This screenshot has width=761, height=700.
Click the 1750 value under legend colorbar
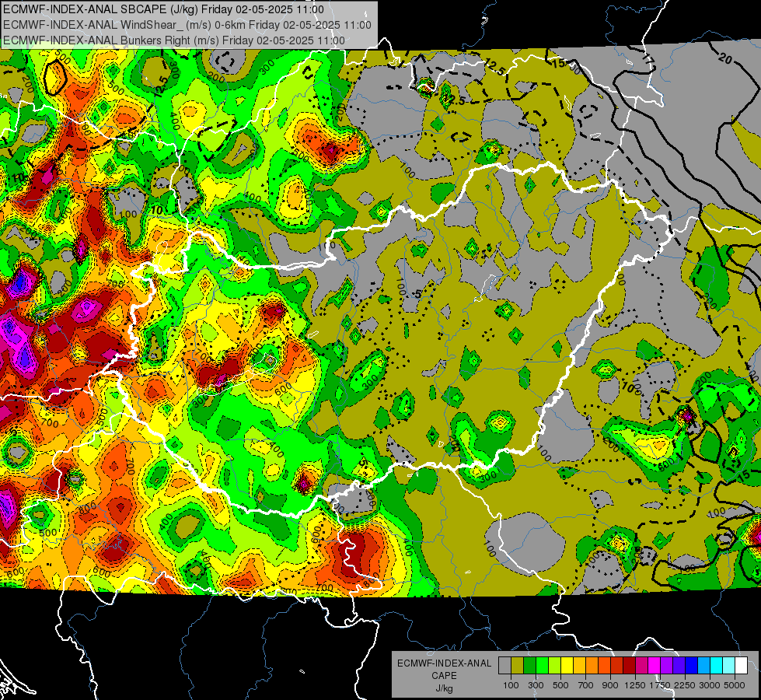[x=660, y=685]
